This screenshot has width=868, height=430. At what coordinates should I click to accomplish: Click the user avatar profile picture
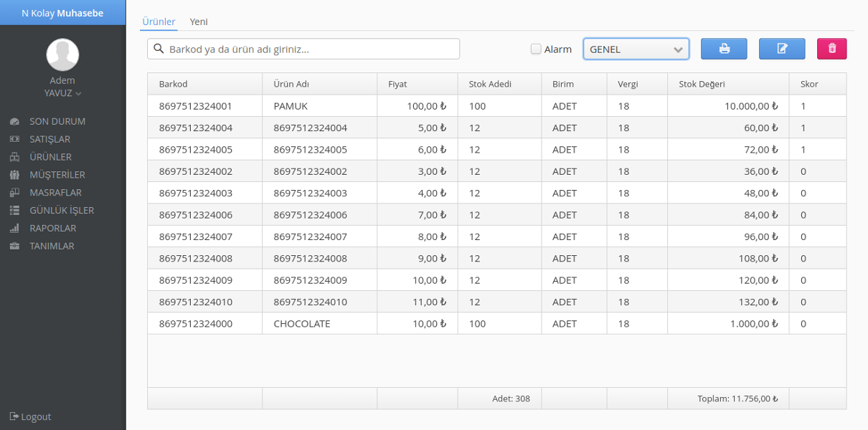62,55
